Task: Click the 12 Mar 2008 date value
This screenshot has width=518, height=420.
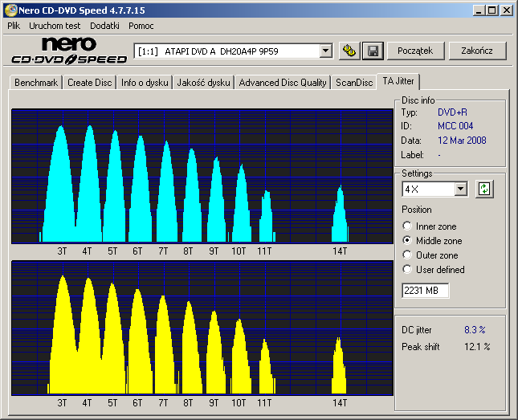Action: (x=462, y=141)
